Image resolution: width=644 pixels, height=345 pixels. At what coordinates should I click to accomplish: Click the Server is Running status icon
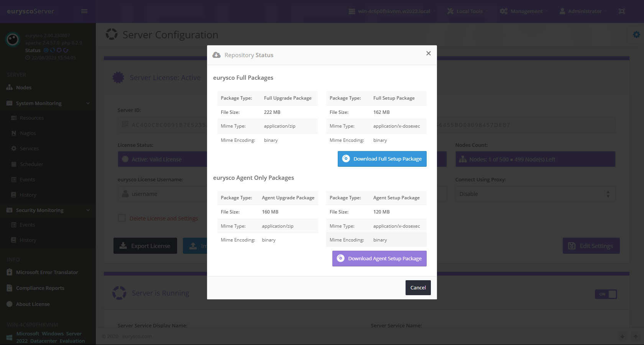119,293
